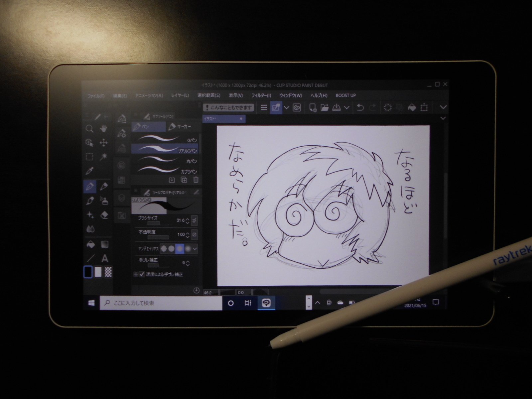Click the trash icon to delete a sub tool

[196, 180]
